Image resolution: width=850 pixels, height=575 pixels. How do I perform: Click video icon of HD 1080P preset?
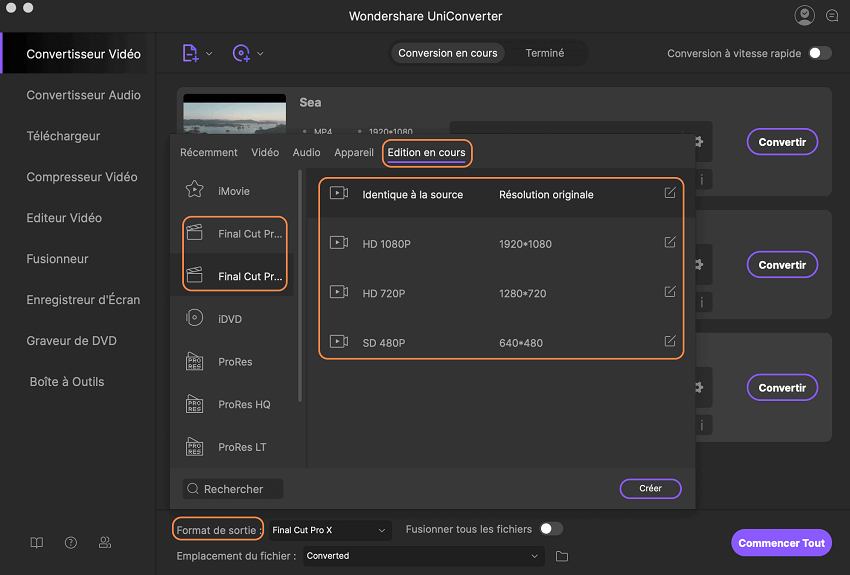click(339, 242)
